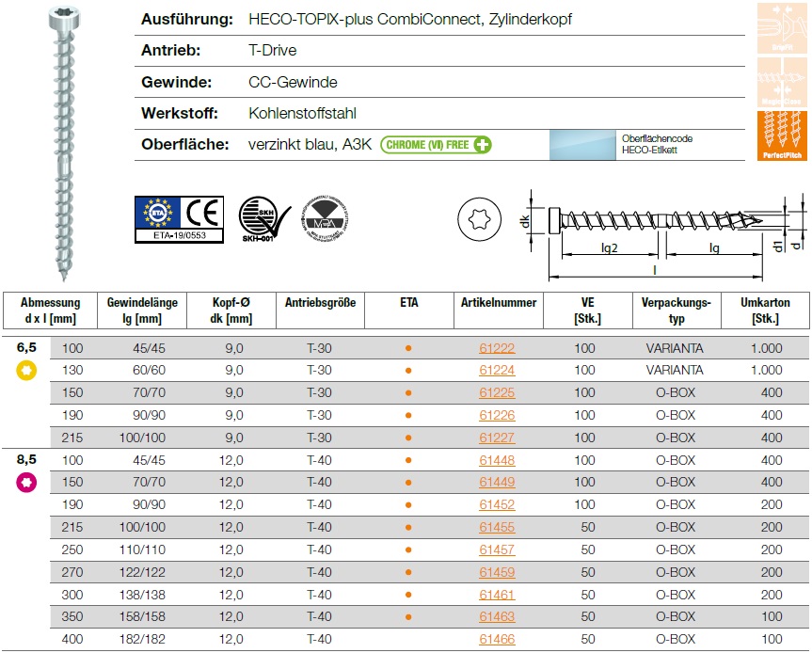Click the 60/60 thread length cell

pos(150,371)
